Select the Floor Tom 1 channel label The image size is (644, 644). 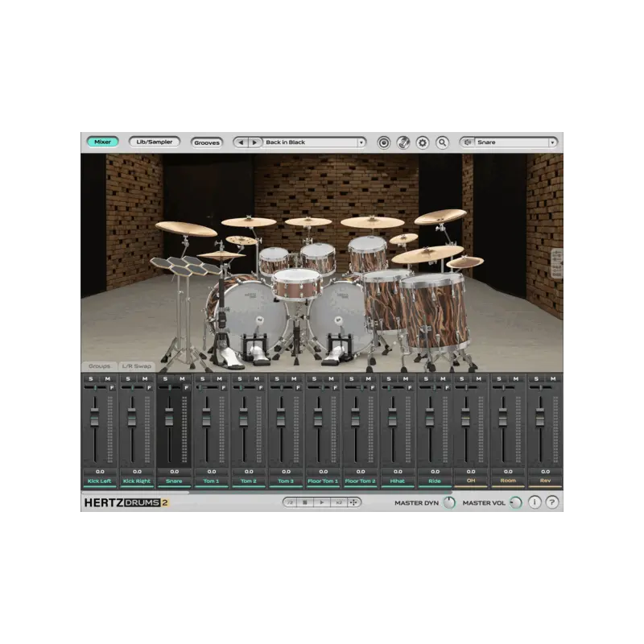click(x=323, y=481)
